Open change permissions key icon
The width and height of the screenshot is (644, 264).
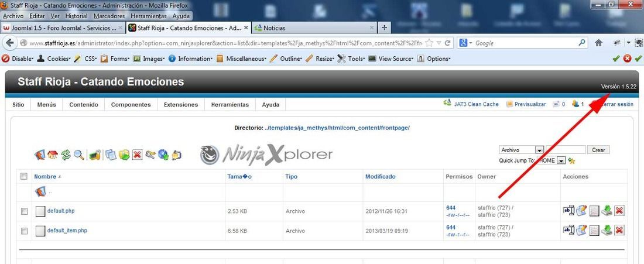tap(150, 155)
